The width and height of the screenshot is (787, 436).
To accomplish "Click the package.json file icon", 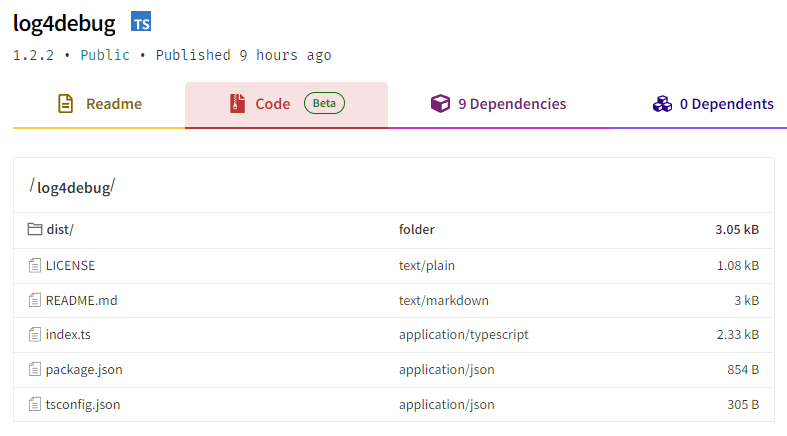I will click(35, 370).
